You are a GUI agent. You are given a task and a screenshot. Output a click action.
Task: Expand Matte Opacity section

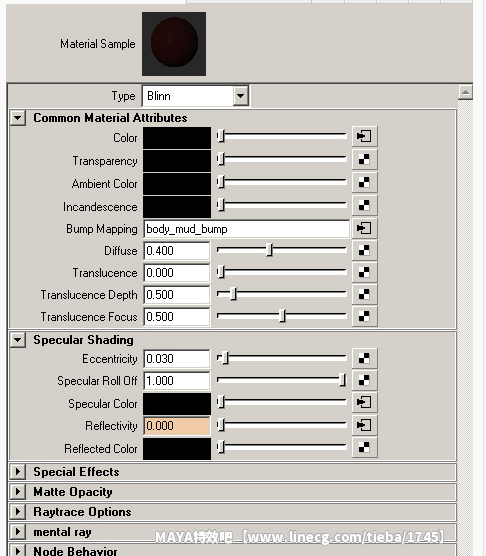(x=17, y=492)
